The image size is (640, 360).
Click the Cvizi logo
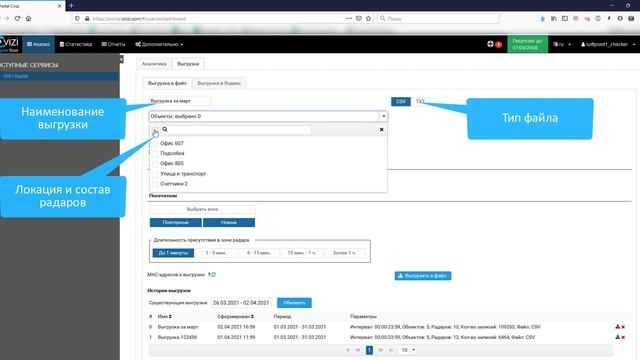(9, 44)
